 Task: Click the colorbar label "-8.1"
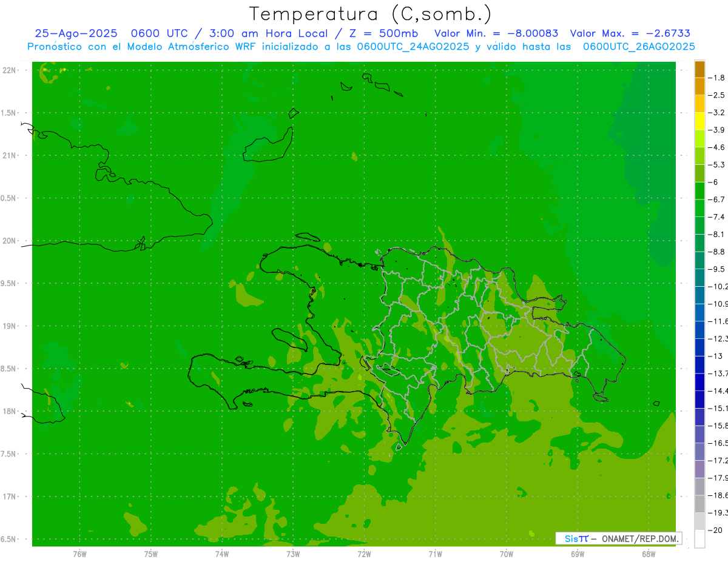point(716,234)
